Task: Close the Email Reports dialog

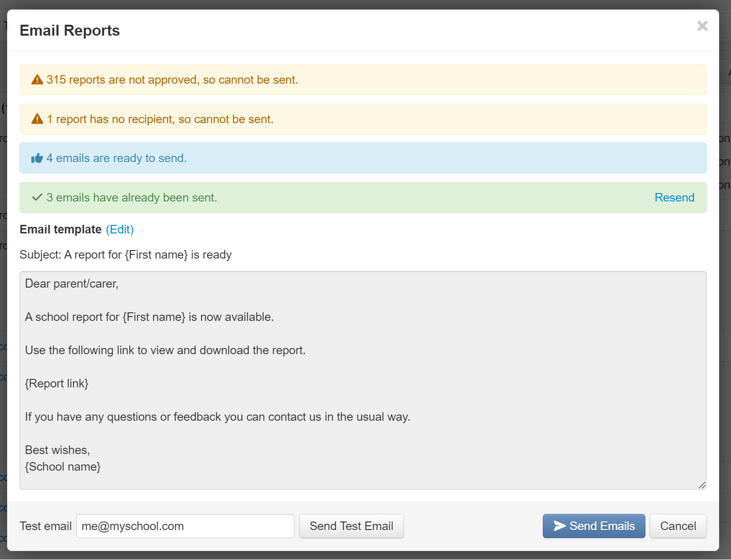Action: [x=702, y=26]
